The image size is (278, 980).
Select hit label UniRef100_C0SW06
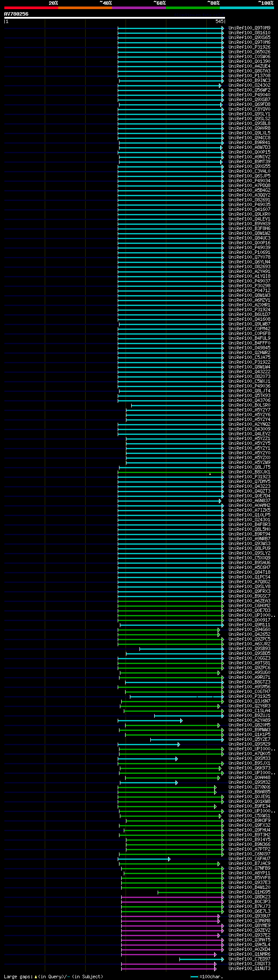point(249,57)
